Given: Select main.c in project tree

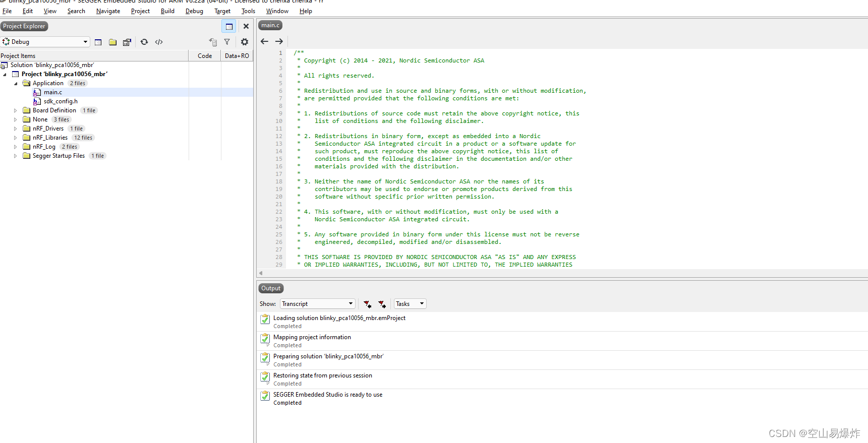Looking at the screenshot, I should pos(53,92).
